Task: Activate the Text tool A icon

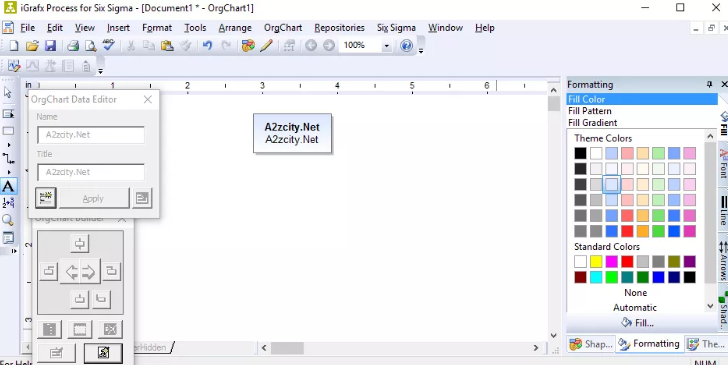Action: coord(8,187)
